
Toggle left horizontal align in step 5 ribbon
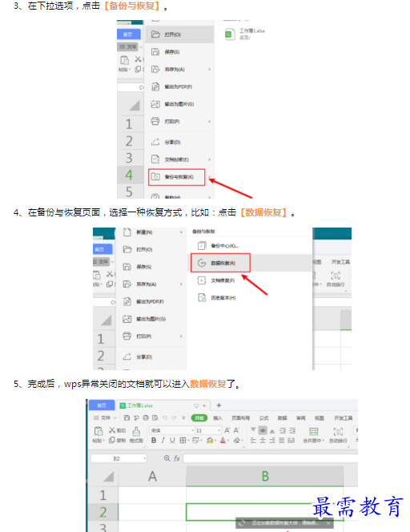click(x=253, y=440)
